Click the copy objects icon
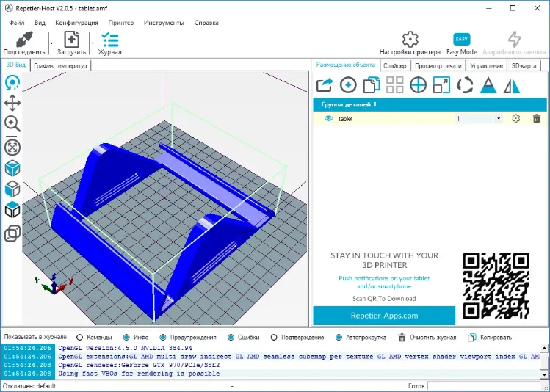 pyautogui.click(x=372, y=85)
